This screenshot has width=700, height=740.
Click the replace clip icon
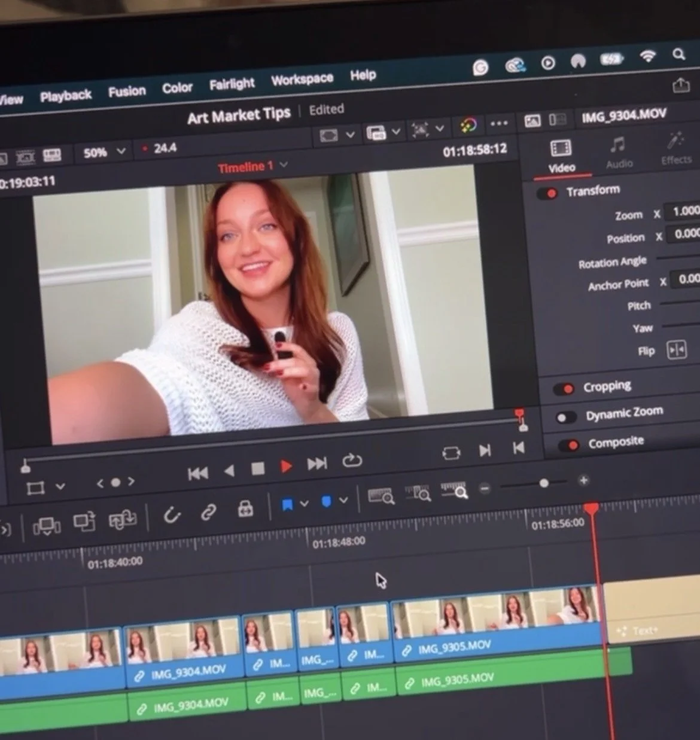click(123, 519)
